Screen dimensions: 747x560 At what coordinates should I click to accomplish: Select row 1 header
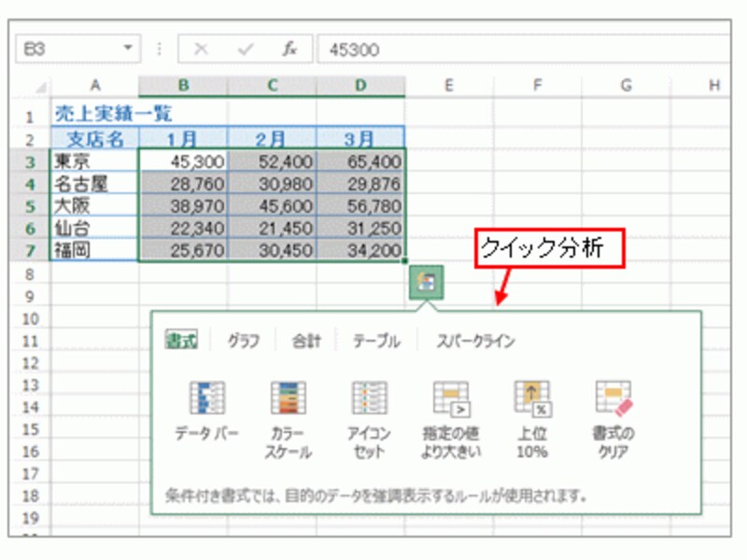pyautogui.click(x=30, y=115)
